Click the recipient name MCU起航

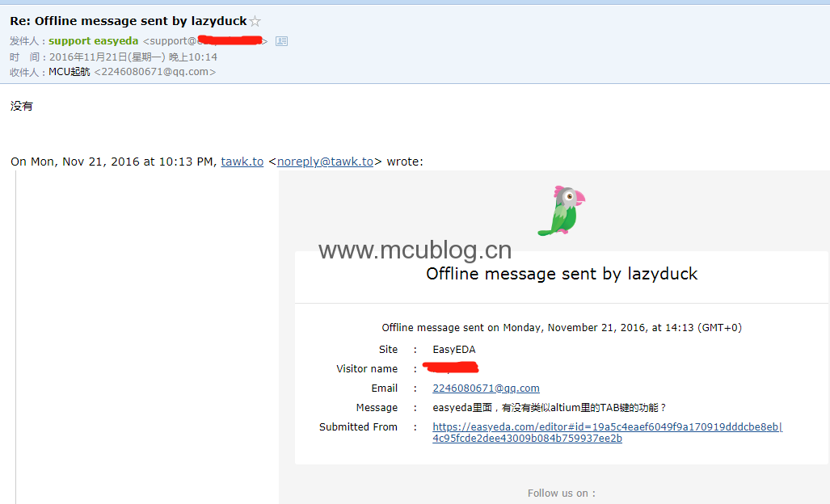tap(70, 72)
